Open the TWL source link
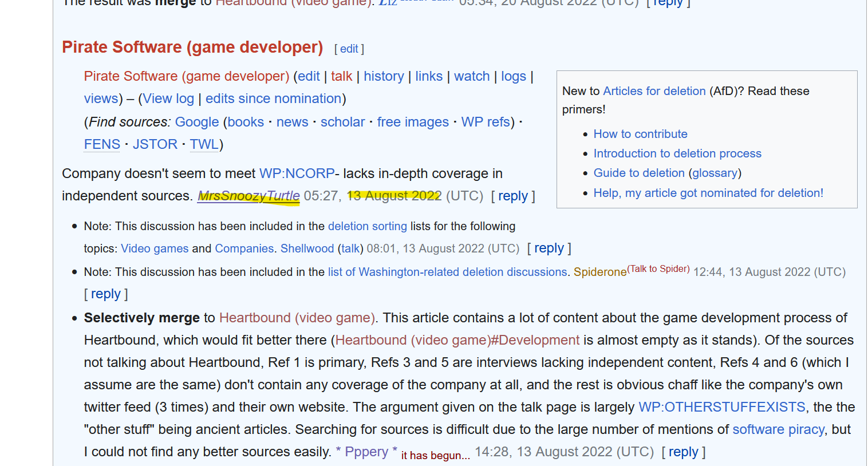Image resolution: width=868 pixels, height=466 pixels. 204,144
